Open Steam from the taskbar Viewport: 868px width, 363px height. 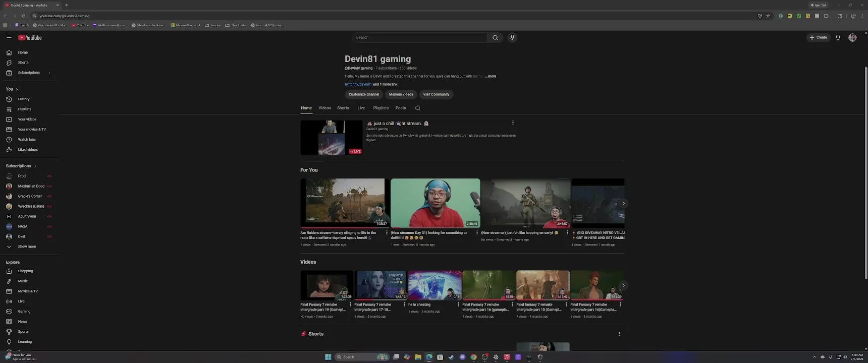tap(451, 357)
